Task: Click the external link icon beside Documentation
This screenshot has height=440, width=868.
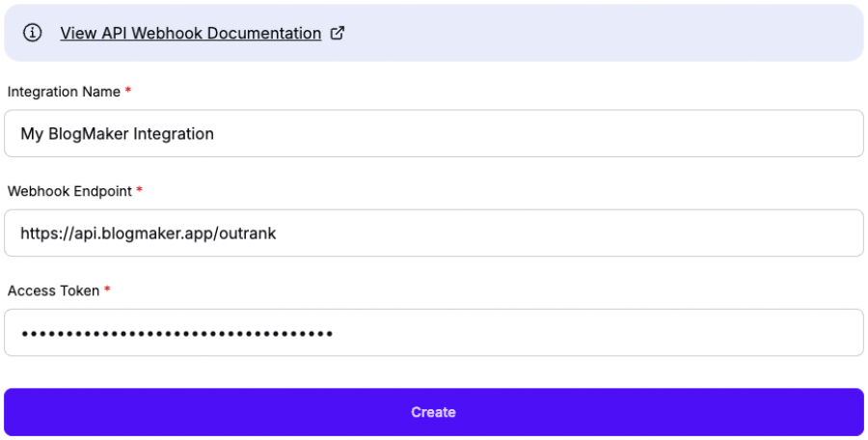Action: pos(338,33)
